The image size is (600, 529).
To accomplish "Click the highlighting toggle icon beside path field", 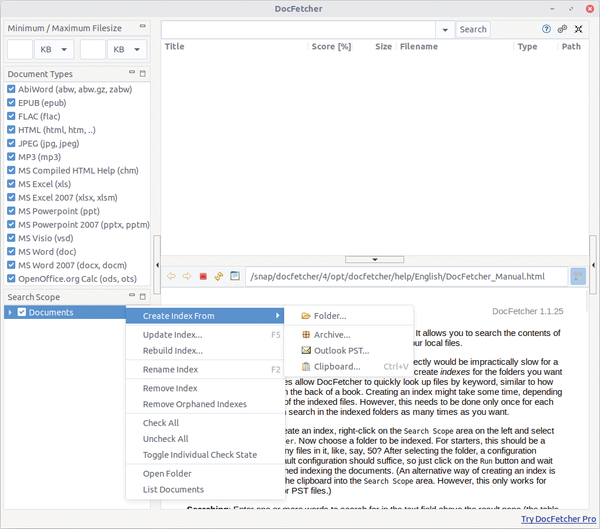I will click(578, 276).
